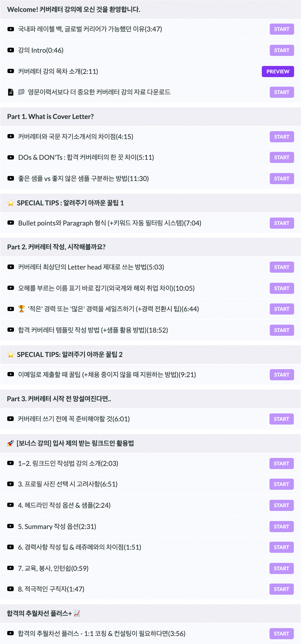Start the 국내파 레이첼 백 lesson
301x644 pixels.
(281, 29)
